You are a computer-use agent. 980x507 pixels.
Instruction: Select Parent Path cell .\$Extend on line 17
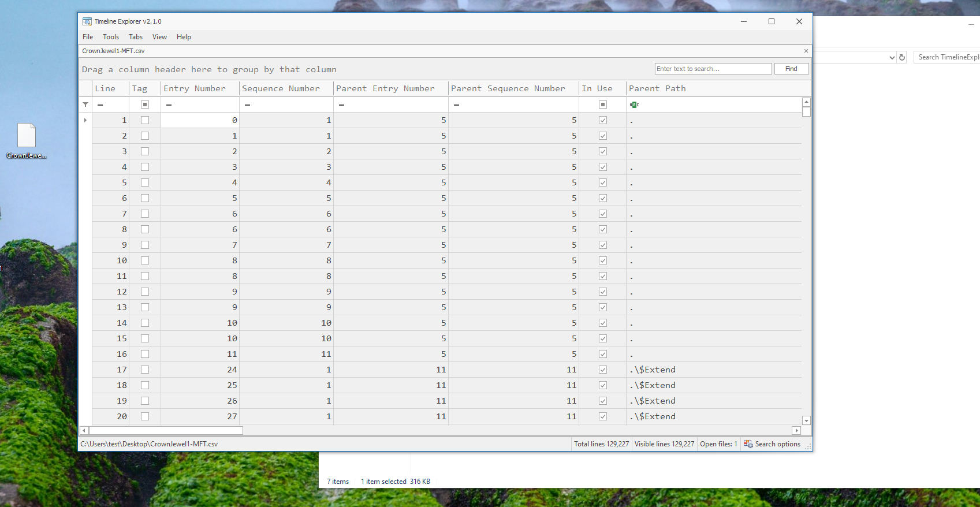coord(714,370)
